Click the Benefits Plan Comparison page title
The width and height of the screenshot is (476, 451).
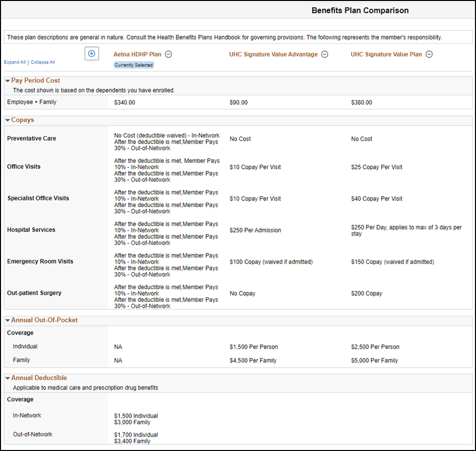click(x=360, y=10)
